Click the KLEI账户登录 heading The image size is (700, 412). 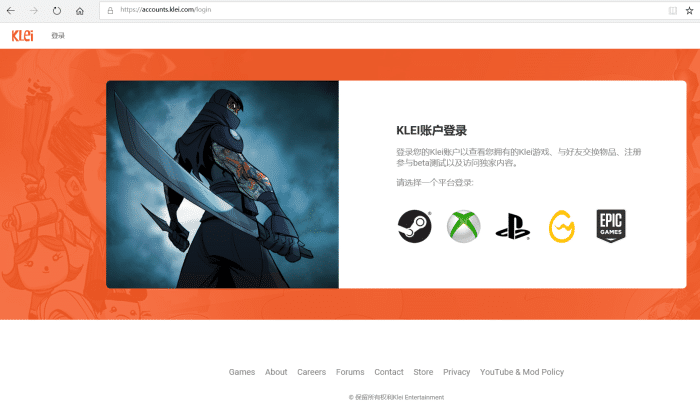431,130
